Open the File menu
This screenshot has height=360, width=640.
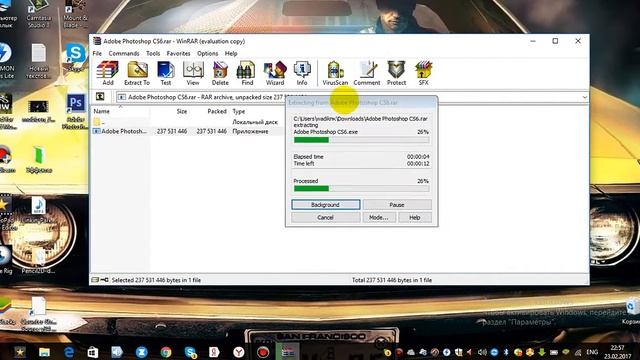pos(97,53)
